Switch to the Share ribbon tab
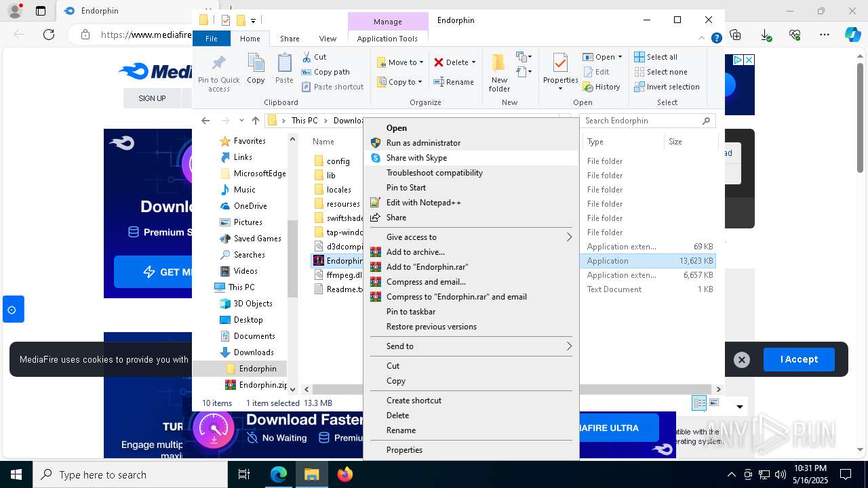Screen dimensions: 868x488 tap(290, 39)
